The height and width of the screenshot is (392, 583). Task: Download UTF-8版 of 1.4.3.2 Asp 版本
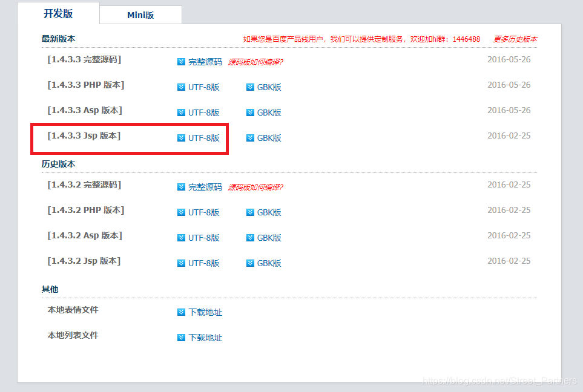(x=204, y=237)
